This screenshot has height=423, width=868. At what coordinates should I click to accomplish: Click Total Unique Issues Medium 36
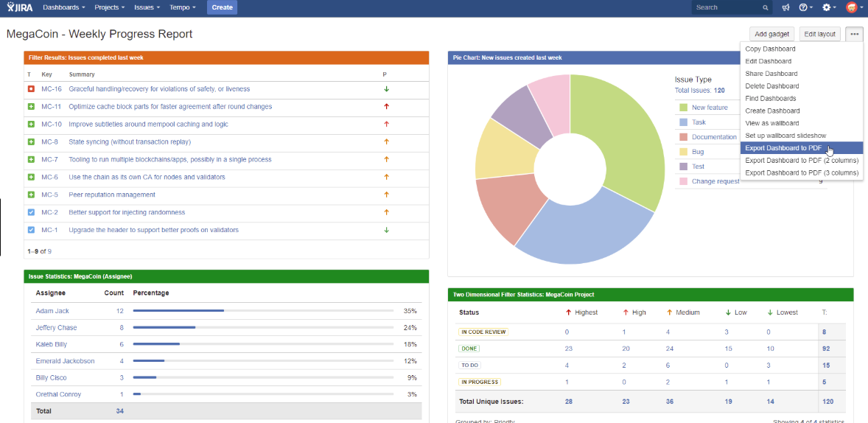pyautogui.click(x=670, y=402)
